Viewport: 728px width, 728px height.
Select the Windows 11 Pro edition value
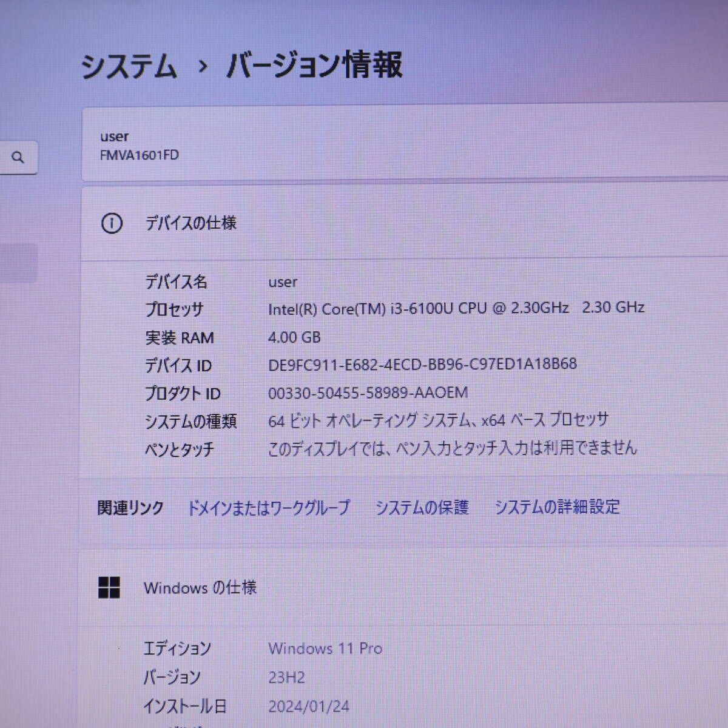(x=325, y=649)
